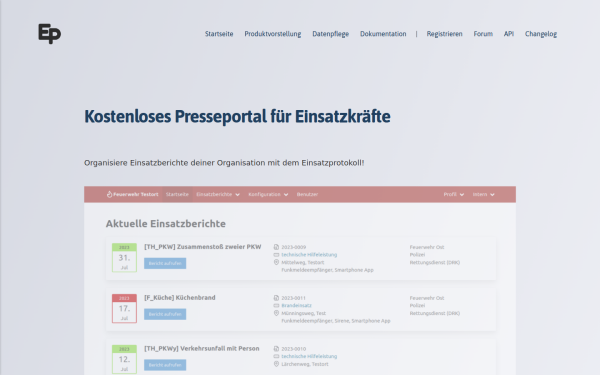
Task: Click the location pin beside Münningsweg, Test
Action: 276,313
